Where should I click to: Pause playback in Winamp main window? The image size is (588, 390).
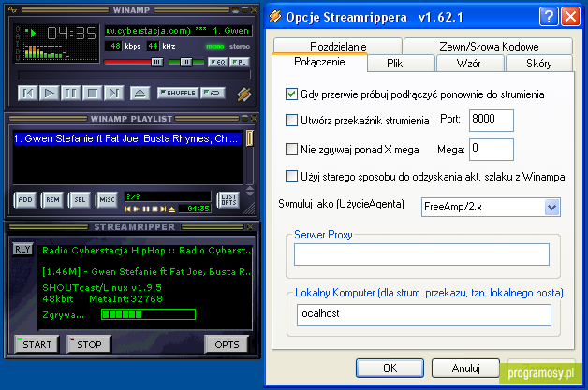click(70, 93)
